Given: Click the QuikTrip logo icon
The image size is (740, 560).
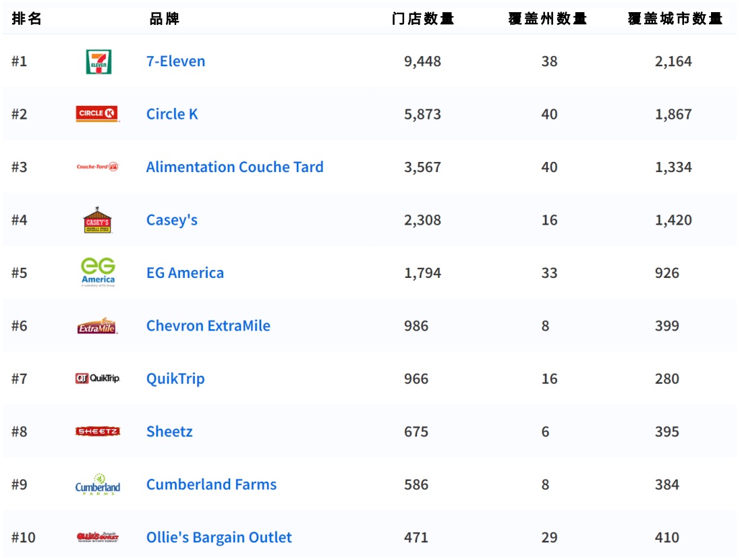Looking at the screenshot, I should click(x=97, y=379).
